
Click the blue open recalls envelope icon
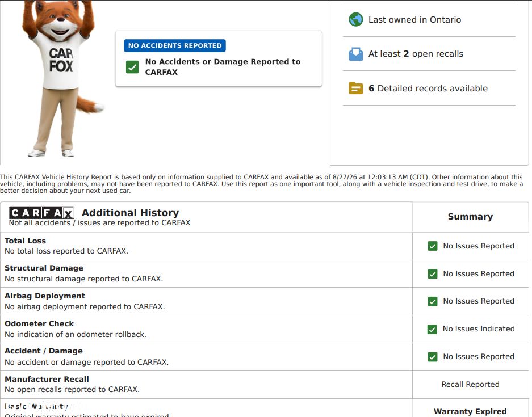355,54
